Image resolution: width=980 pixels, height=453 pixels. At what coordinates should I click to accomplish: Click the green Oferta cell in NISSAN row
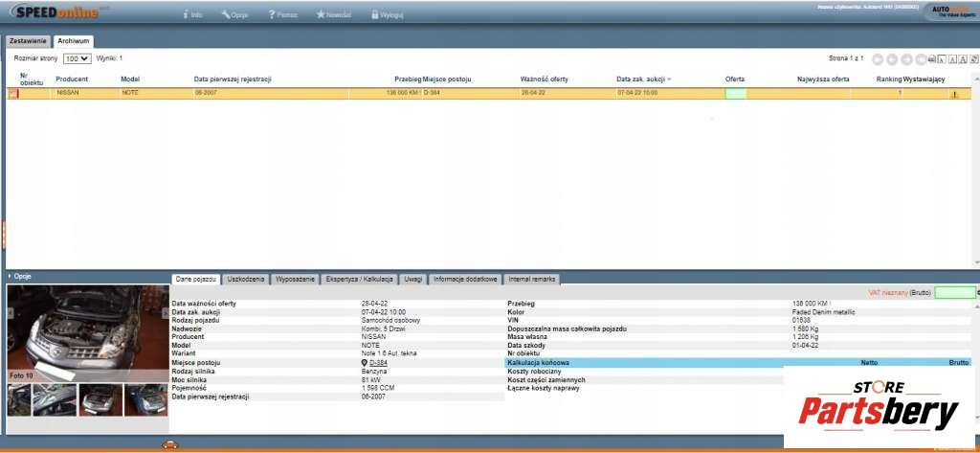point(736,93)
